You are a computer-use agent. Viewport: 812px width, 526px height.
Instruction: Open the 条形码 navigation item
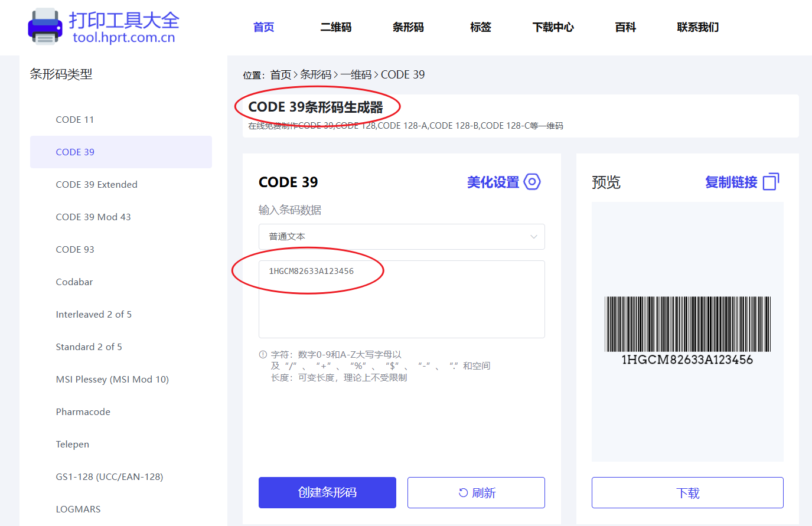408,27
